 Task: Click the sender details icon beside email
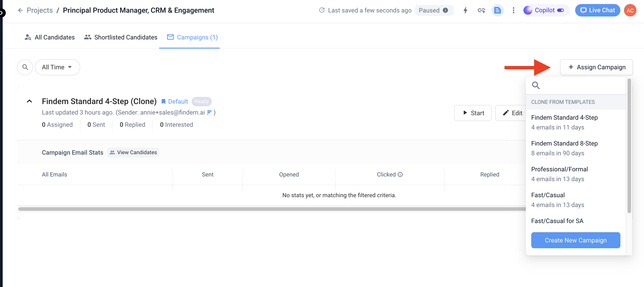pos(209,113)
